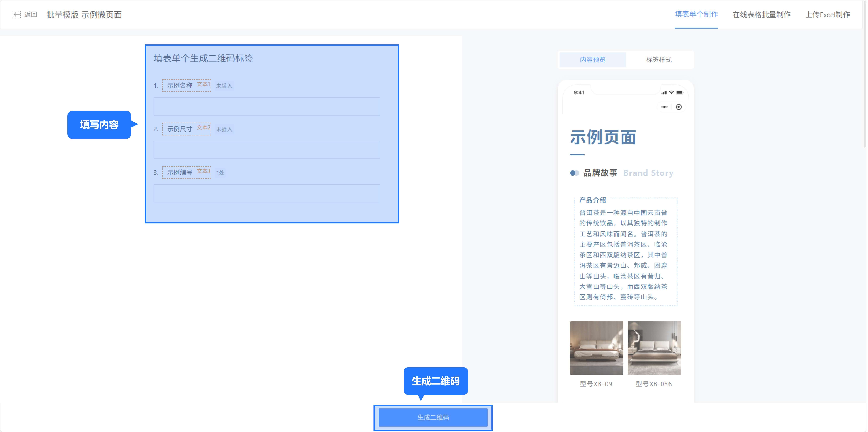Click the capsule record icon on phone preview
868x432 pixels.
[679, 107]
